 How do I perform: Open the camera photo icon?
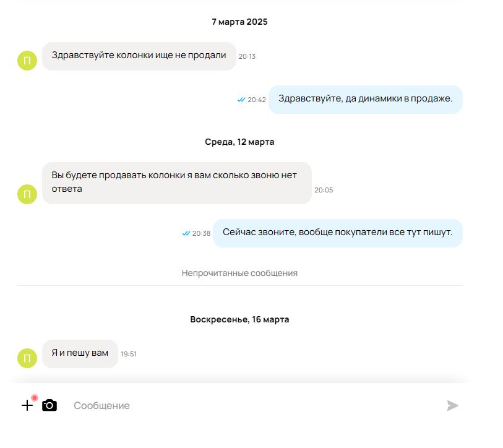(x=49, y=405)
